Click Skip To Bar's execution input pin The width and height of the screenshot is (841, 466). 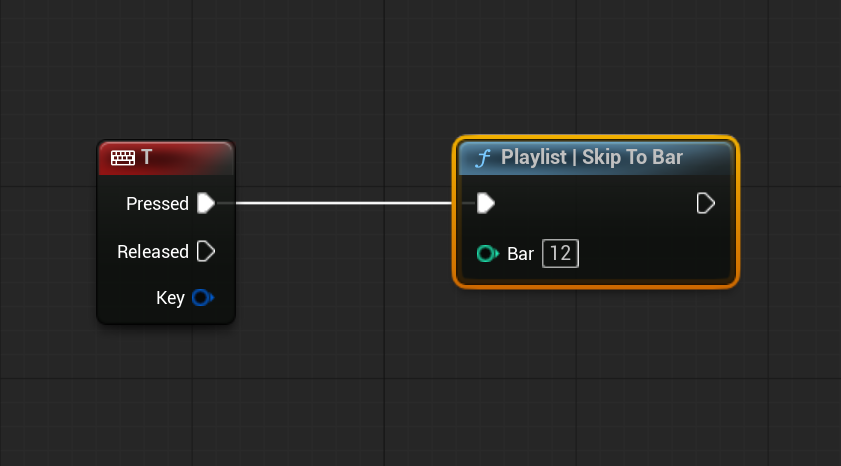coord(485,203)
